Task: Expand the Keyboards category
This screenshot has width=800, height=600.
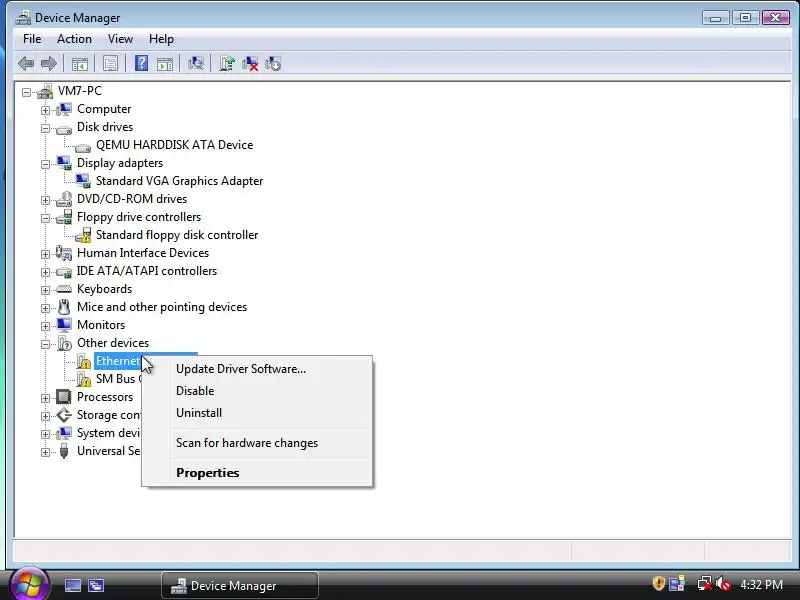Action: (x=45, y=290)
